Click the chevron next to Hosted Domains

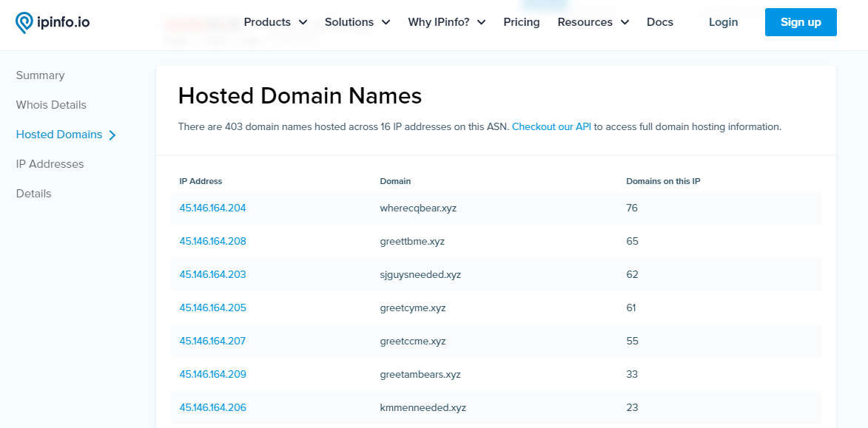(x=112, y=135)
